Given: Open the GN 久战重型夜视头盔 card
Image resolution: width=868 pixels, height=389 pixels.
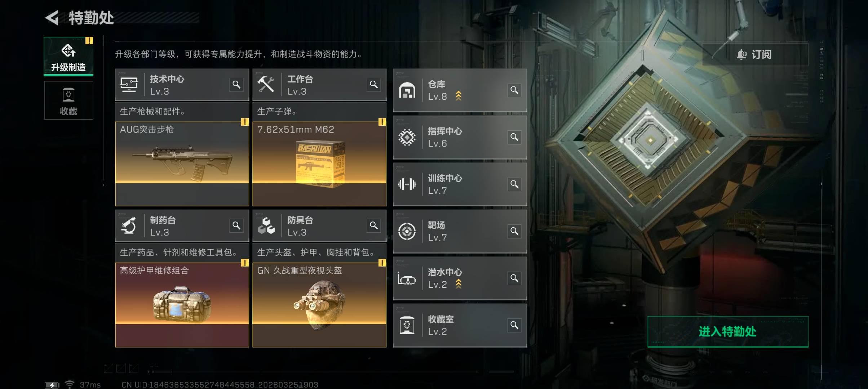Looking at the screenshot, I should coord(319,305).
